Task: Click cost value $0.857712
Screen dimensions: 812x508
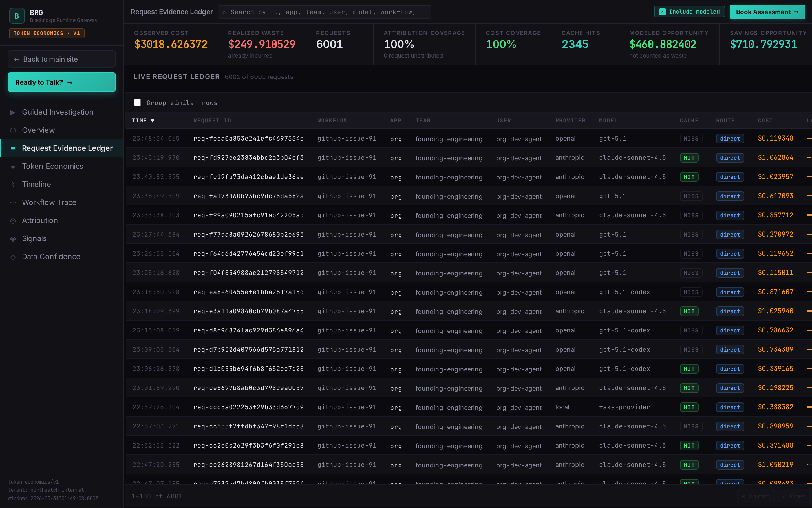Action: pyautogui.click(x=775, y=215)
